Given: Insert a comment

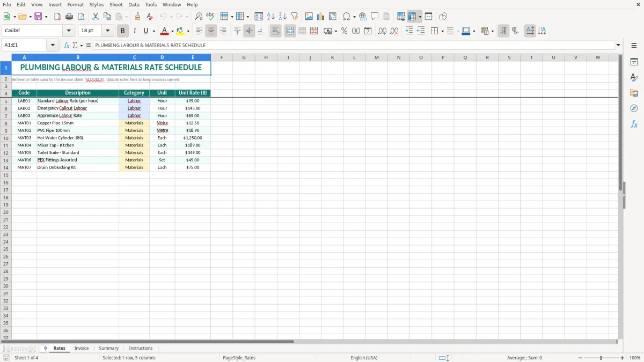Looking at the screenshot, I should click(375, 17).
